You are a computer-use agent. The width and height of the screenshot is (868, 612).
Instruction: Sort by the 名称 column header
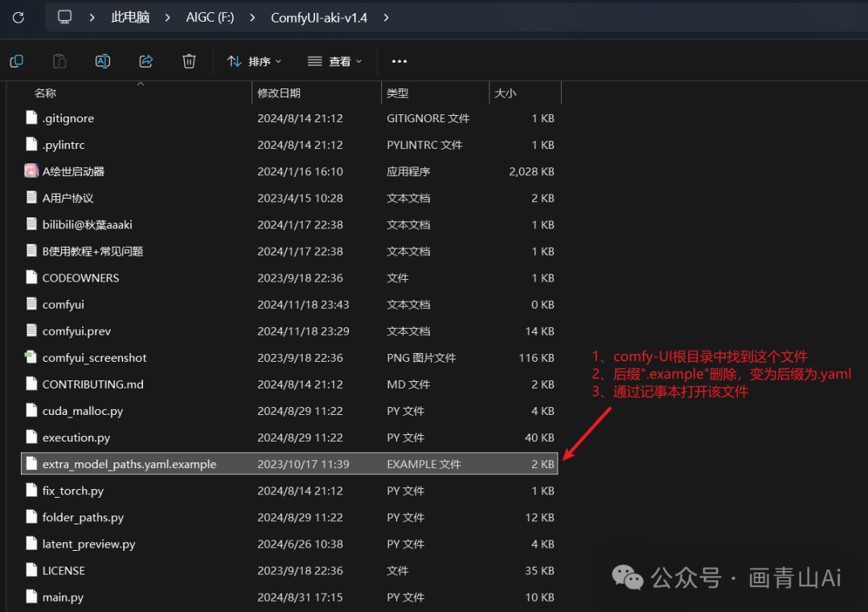click(x=45, y=93)
